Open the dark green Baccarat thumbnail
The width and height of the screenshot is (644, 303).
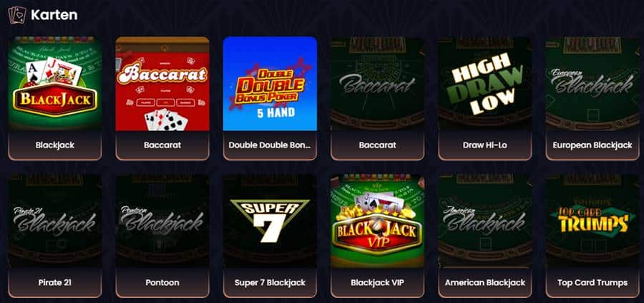point(378,84)
